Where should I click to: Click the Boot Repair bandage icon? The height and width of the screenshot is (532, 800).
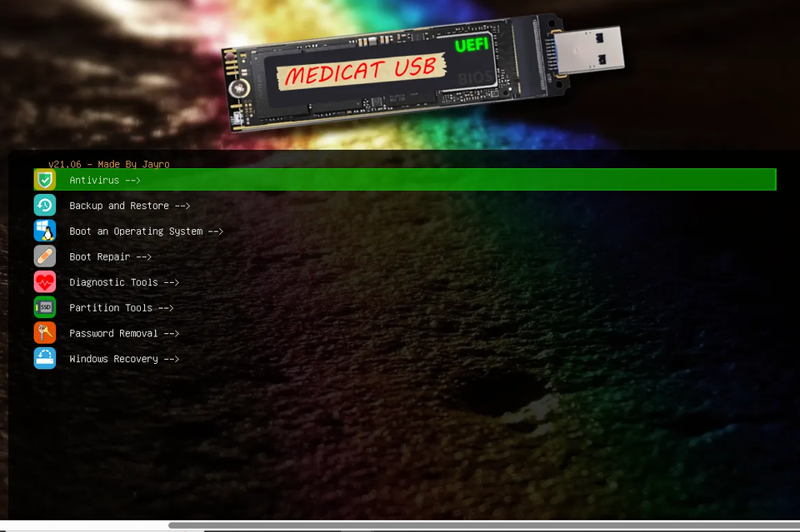[x=45, y=256]
